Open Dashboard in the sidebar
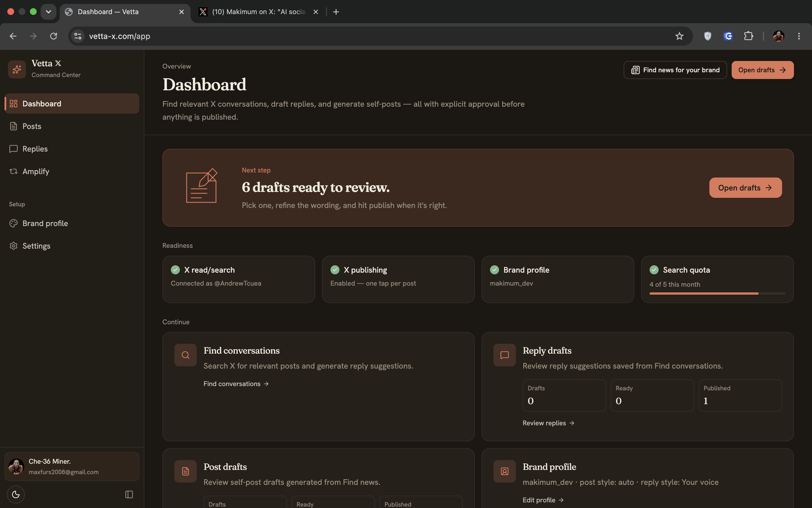Image resolution: width=812 pixels, height=508 pixels. click(72, 104)
